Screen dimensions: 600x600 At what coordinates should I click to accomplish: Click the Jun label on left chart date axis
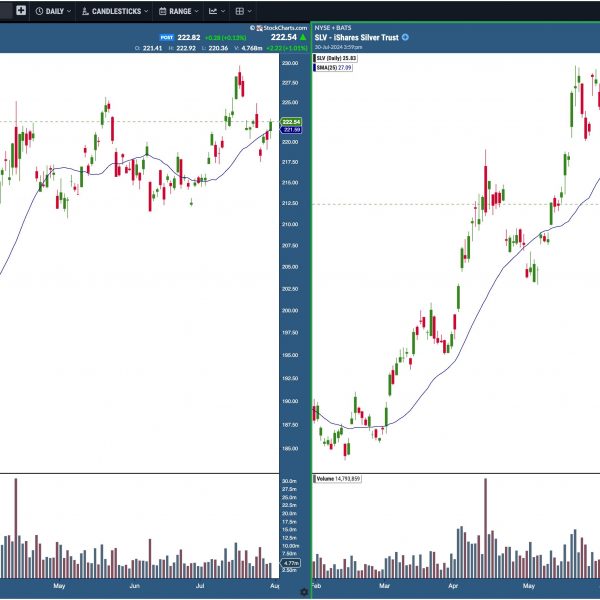pyautogui.click(x=134, y=586)
